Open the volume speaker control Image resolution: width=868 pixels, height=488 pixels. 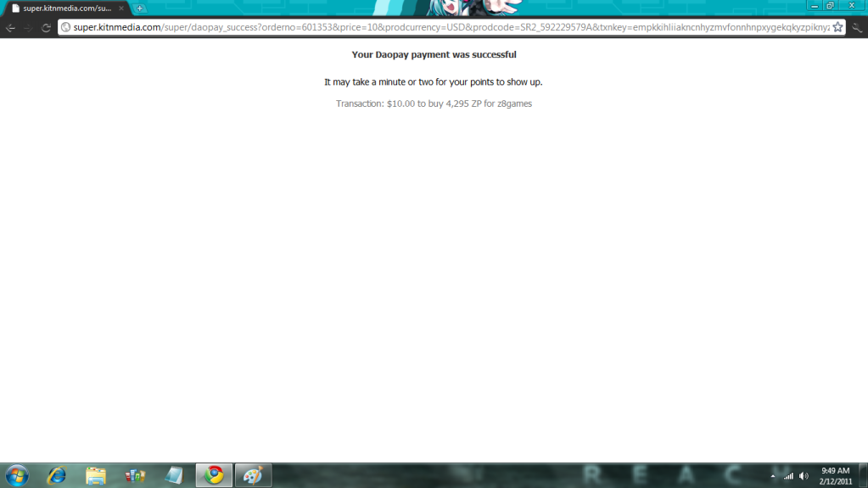804,476
